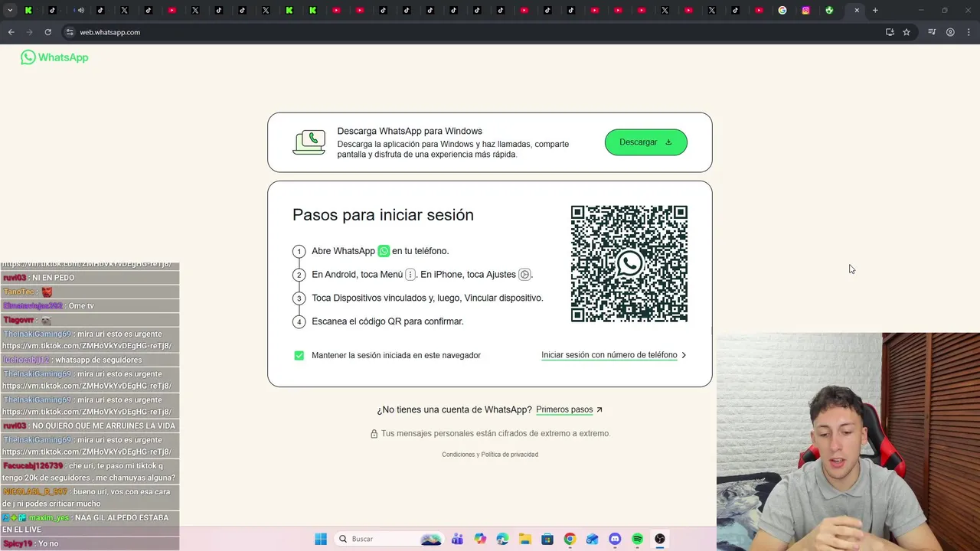Click the Android three-dot menu icon in step 2
The height and width of the screenshot is (551, 980).
[410, 275]
